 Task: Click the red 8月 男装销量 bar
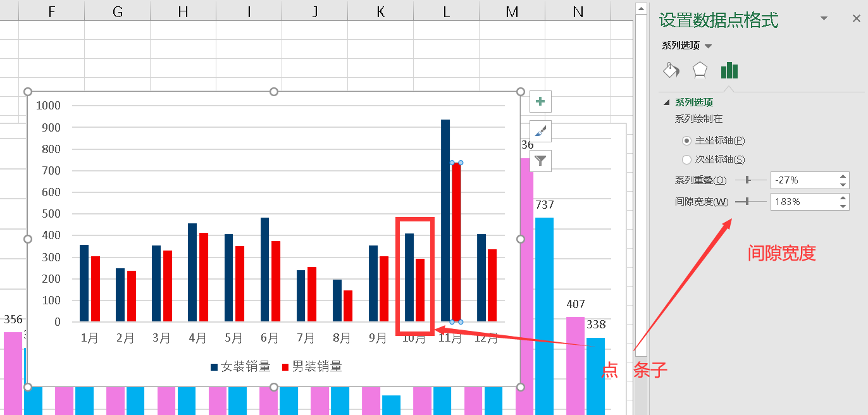[348, 306]
